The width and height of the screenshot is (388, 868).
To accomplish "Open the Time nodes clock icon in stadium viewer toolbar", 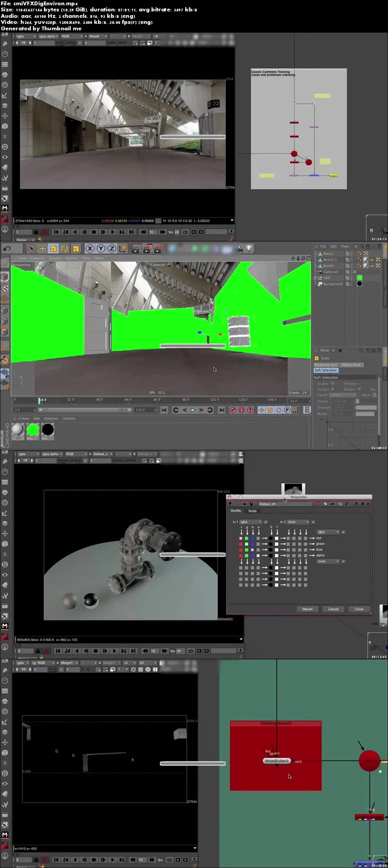I will click(x=5, y=54).
